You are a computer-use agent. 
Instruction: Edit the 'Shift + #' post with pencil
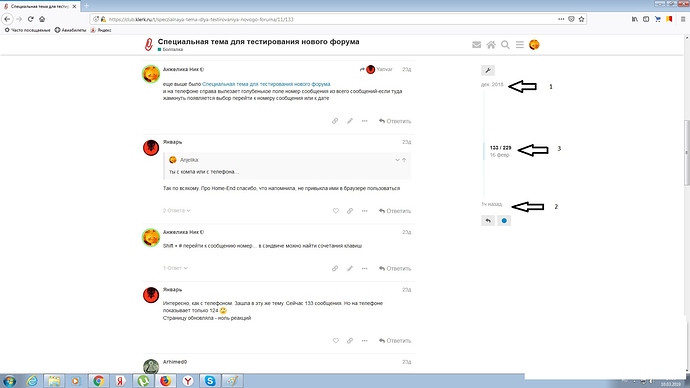[349, 268]
